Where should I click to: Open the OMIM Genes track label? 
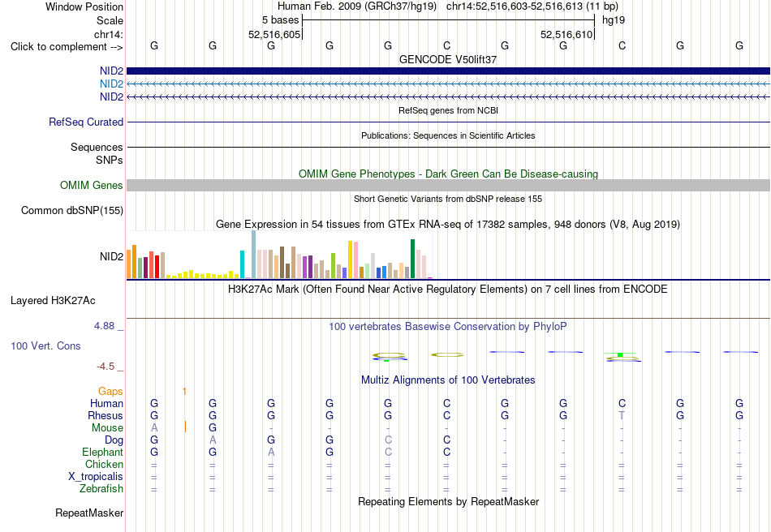(91, 185)
